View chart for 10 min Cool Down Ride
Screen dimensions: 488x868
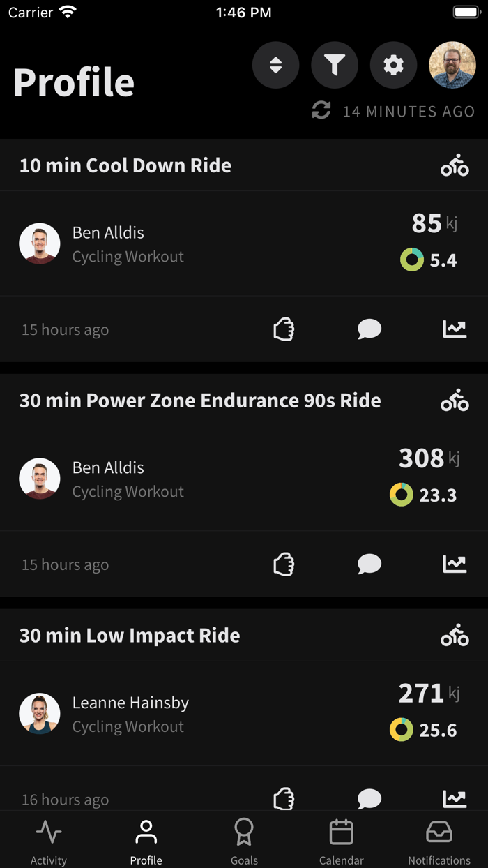(455, 329)
